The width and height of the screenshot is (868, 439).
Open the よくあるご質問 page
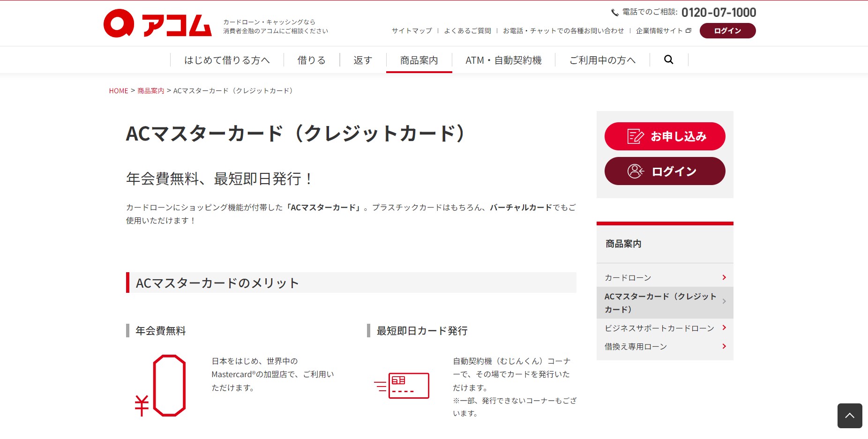469,30
